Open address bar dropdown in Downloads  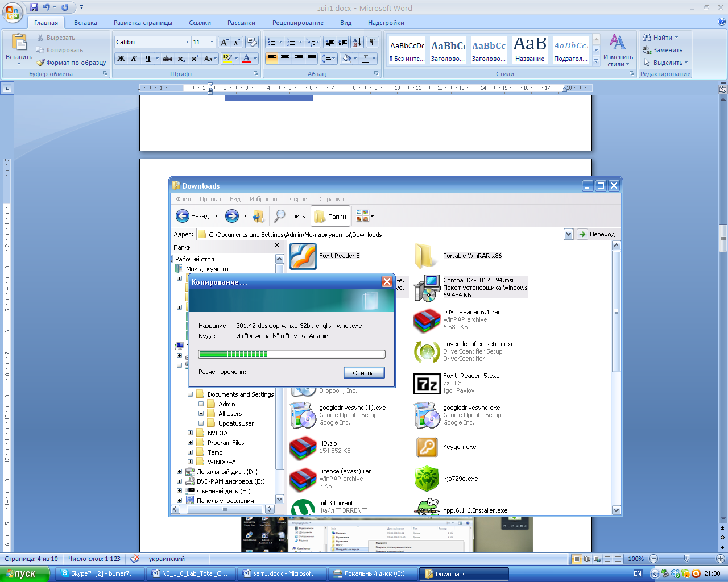(568, 234)
